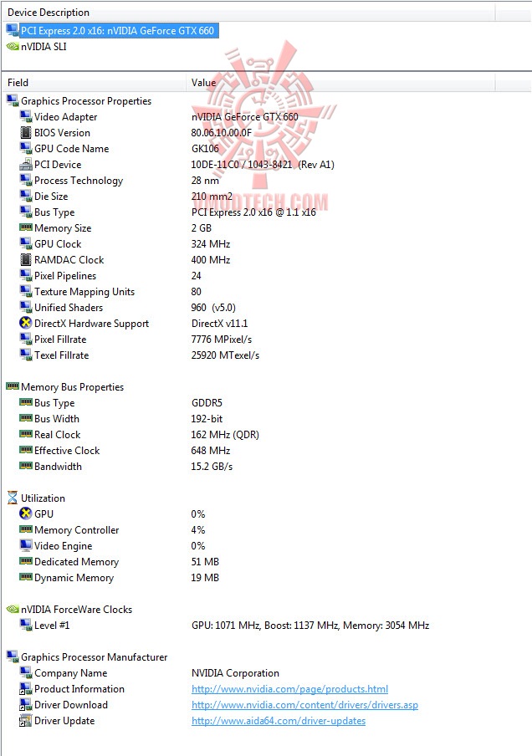Screen dimensions: 532x756
Task: Click the Utilization hourglass icon
Action: pyautogui.click(x=13, y=498)
